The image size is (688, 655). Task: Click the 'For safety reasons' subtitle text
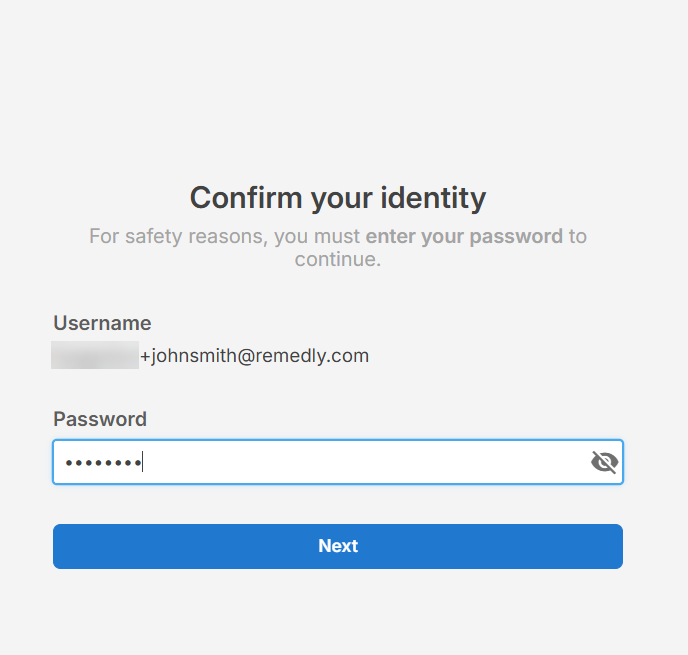click(178, 236)
